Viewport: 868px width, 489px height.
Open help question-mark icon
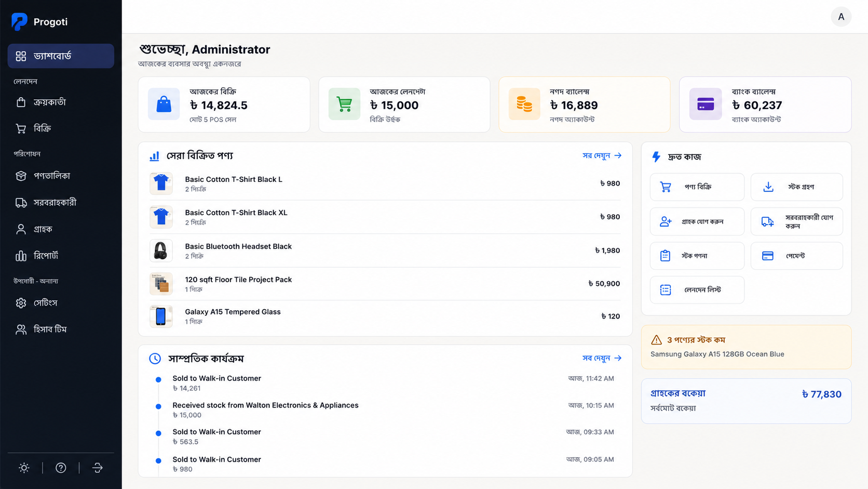[61, 468]
